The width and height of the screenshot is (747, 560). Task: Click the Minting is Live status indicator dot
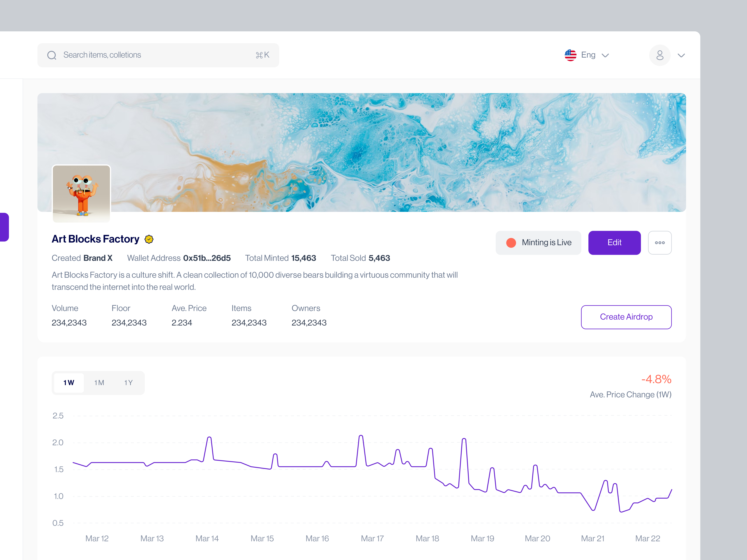coord(511,242)
